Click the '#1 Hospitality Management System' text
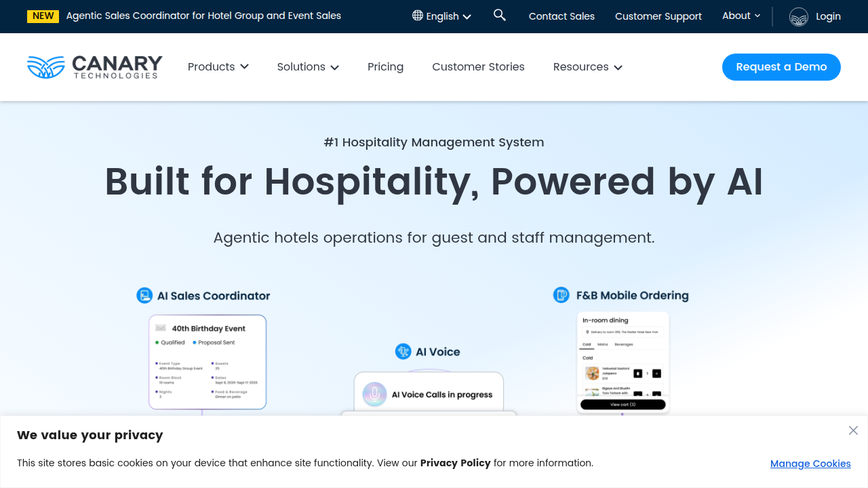This screenshot has width=868, height=488. coord(434,142)
